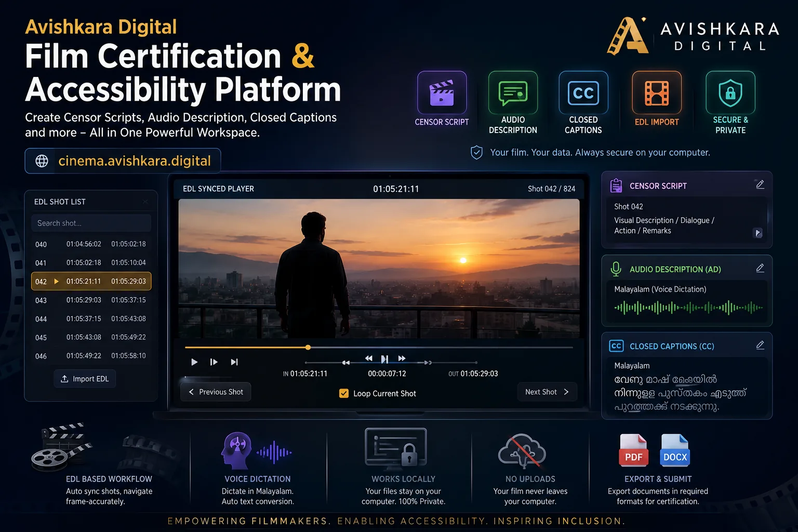Click the CC icon in Closed Captions panel
The height and width of the screenshot is (532, 798).
(616, 346)
